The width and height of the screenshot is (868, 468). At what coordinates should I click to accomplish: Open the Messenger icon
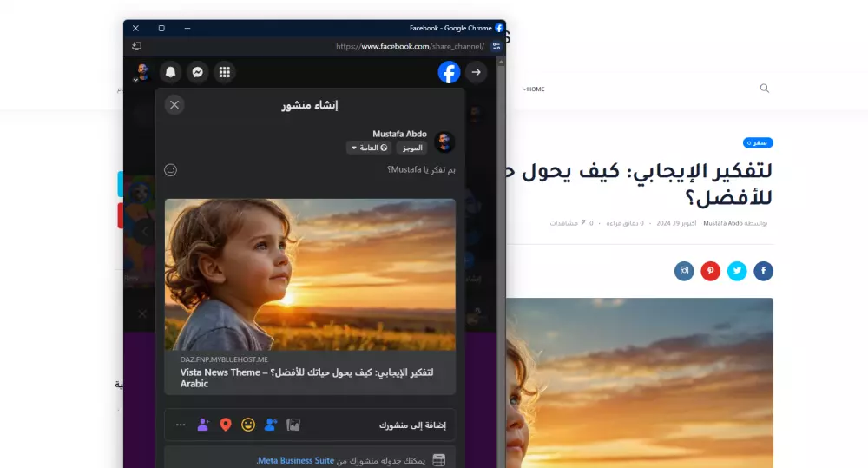[x=198, y=72]
